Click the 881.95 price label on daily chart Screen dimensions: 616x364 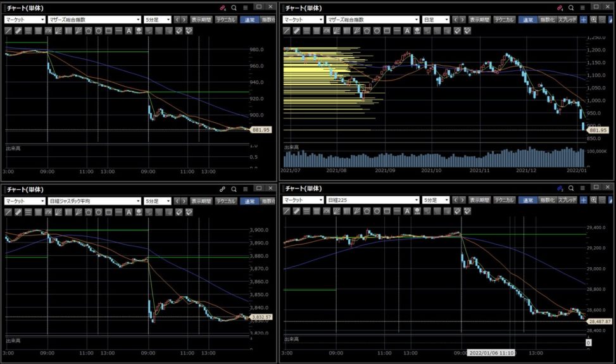click(x=597, y=130)
